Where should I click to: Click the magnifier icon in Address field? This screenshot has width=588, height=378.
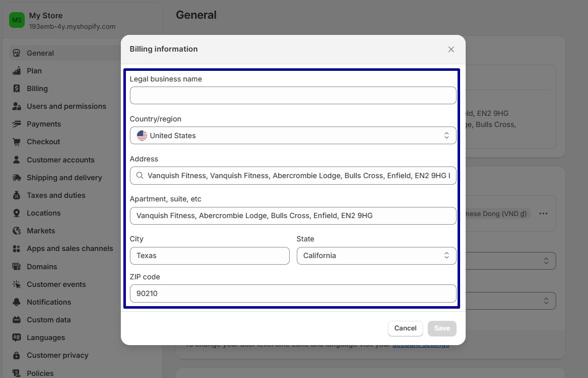coord(140,175)
